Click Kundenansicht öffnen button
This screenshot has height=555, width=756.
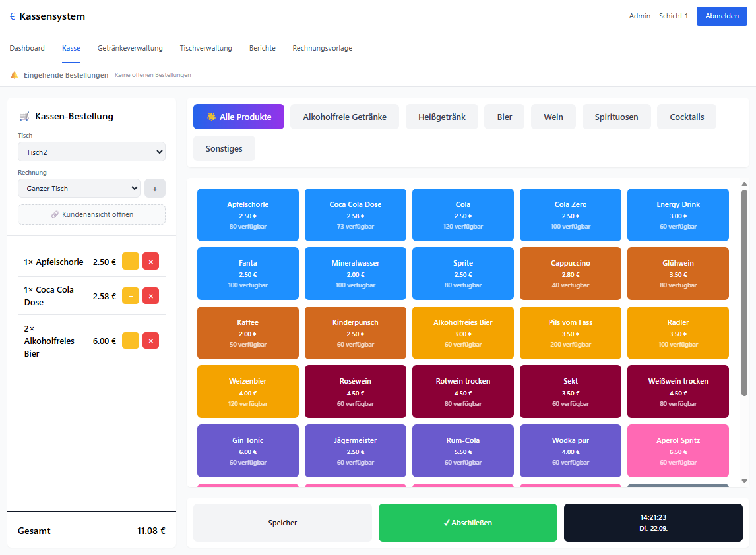(92, 214)
